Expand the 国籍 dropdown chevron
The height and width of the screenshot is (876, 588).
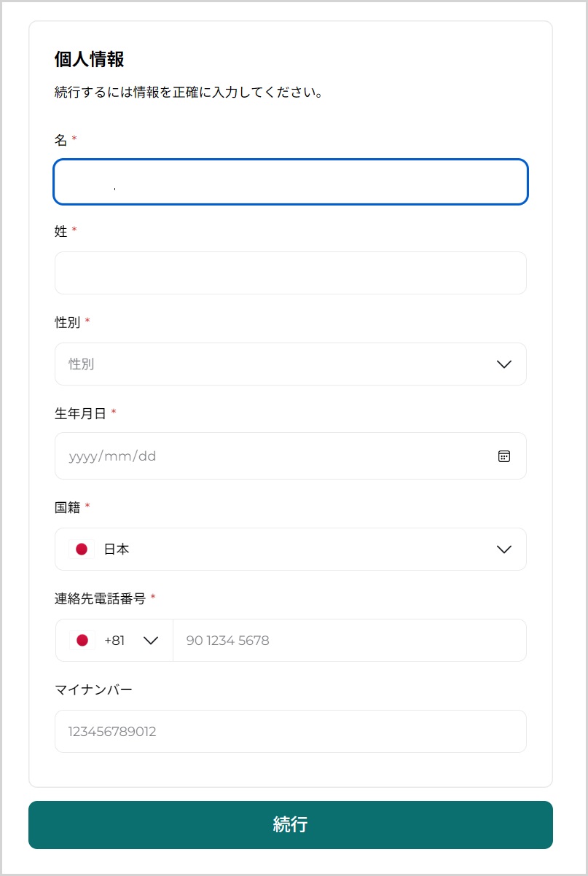503,550
